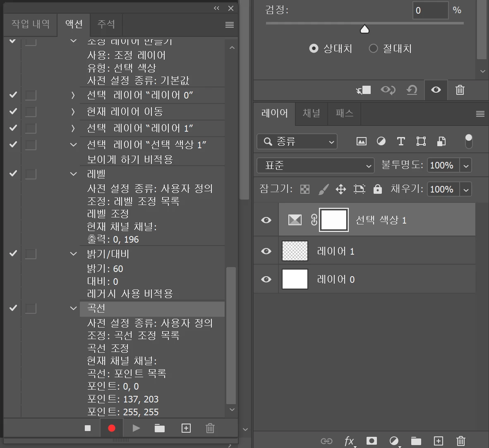Add layer mask
This screenshot has height=448, width=489.
[x=372, y=441]
